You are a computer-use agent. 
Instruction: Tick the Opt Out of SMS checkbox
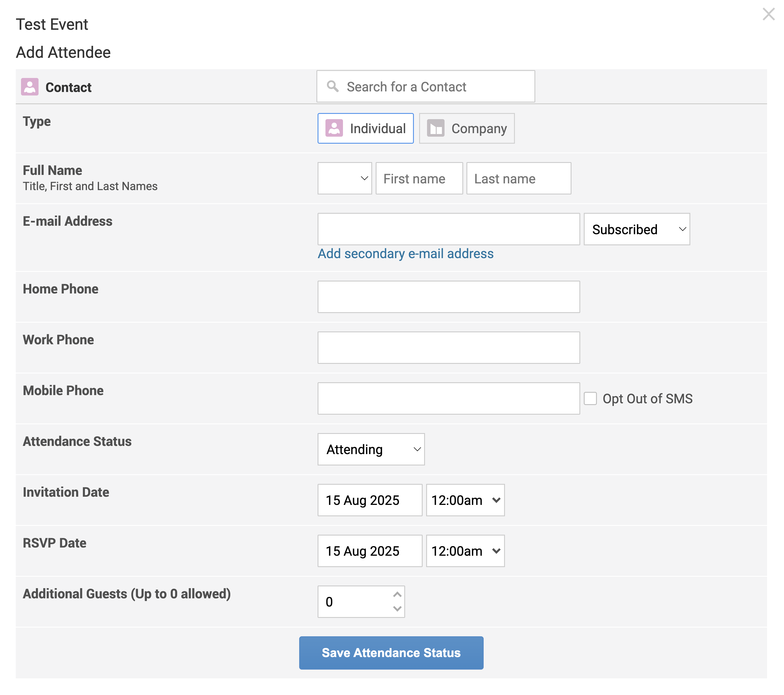click(x=590, y=398)
